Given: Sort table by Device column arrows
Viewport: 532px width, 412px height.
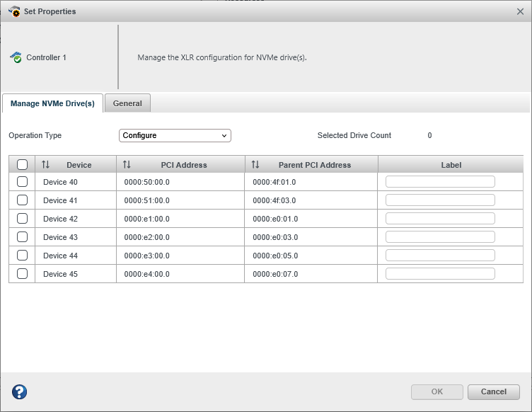Looking at the screenshot, I should (46, 164).
